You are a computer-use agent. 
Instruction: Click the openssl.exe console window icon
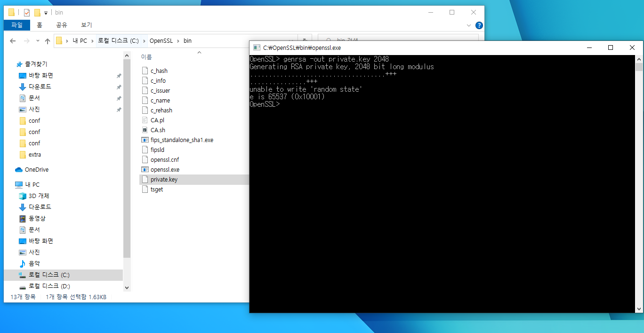pos(257,48)
